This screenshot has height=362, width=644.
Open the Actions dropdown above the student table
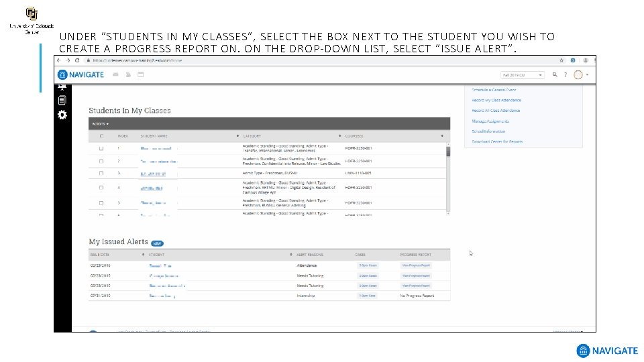tap(100, 124)
